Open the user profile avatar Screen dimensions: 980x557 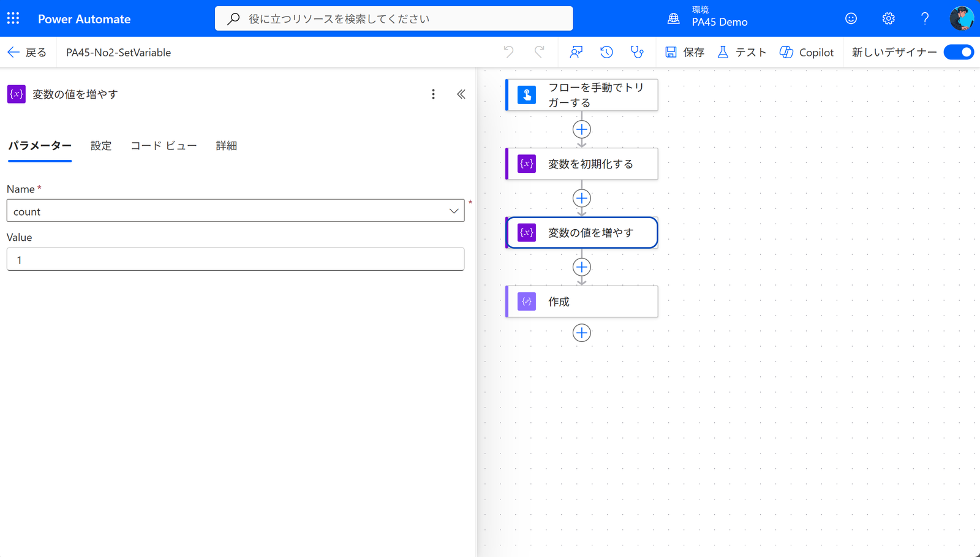(x=962, y=18)
